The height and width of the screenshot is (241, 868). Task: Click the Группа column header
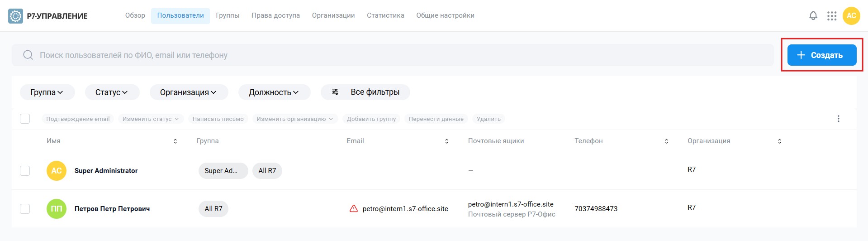208,141
